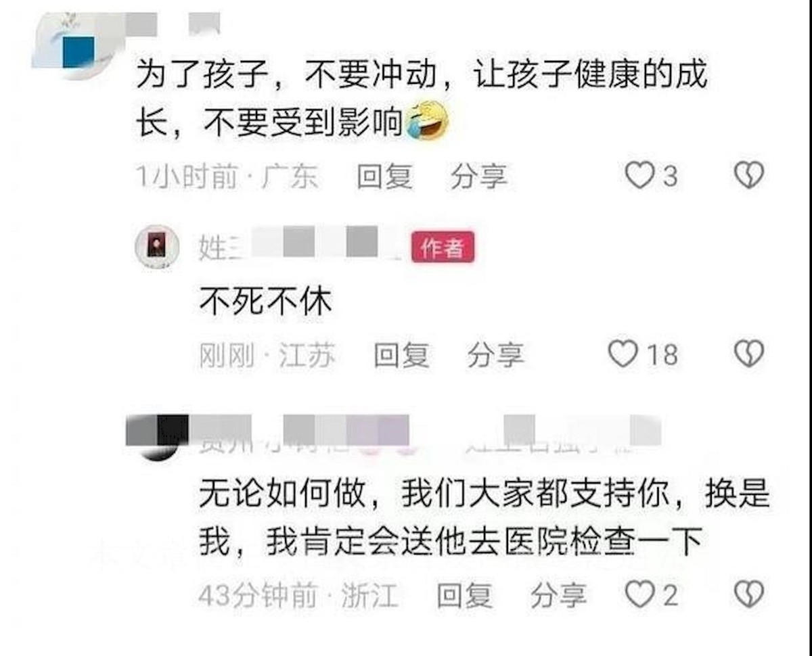
Task: Open the third commenter's dark avatar
Action: point(162,438)
